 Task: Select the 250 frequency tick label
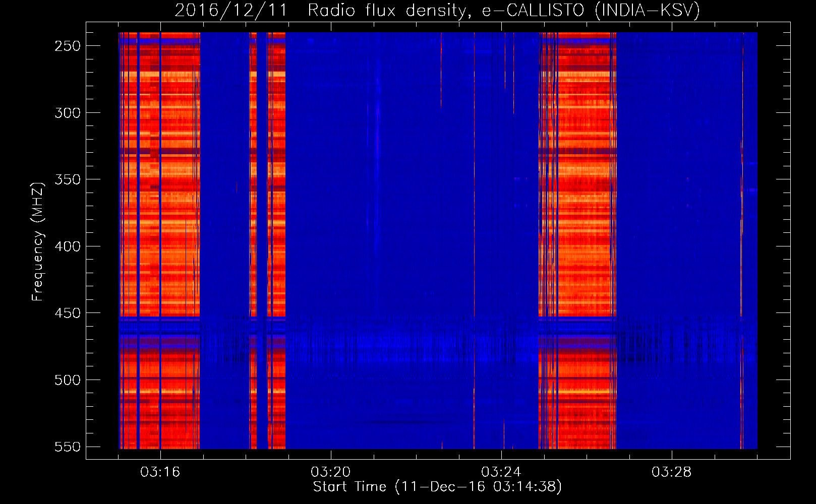[x=68, y=46]
